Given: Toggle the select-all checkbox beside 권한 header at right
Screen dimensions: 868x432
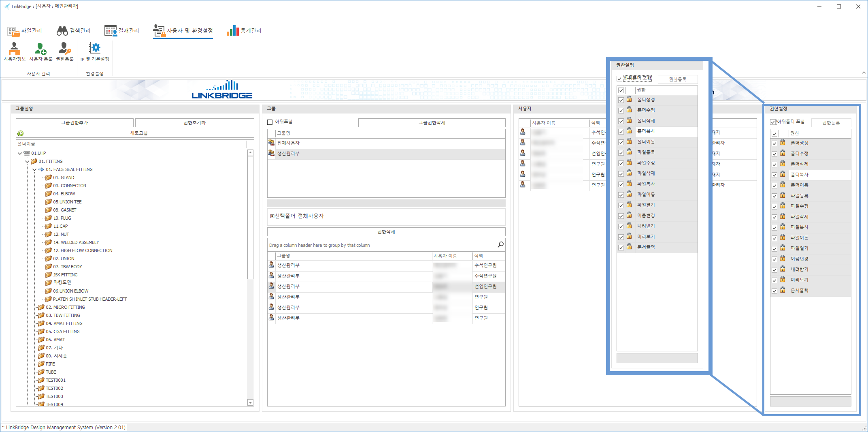Looking at the screenshot, I should click(774, 134).
